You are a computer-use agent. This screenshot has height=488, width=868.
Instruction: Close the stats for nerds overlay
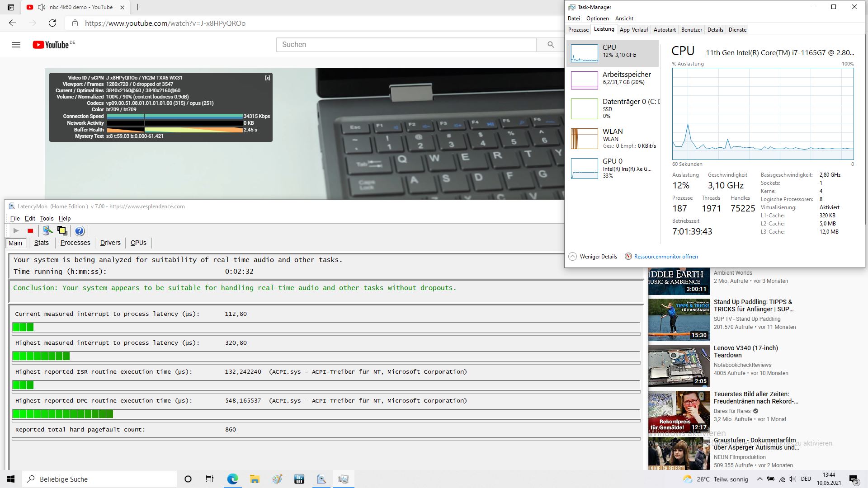click(x=267, y=78)
